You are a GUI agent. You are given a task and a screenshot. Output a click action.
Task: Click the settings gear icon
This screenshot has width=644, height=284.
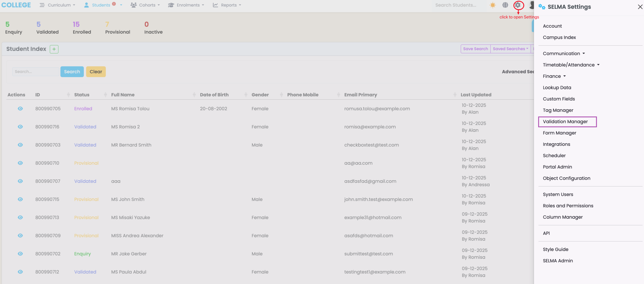coord(517,5)
